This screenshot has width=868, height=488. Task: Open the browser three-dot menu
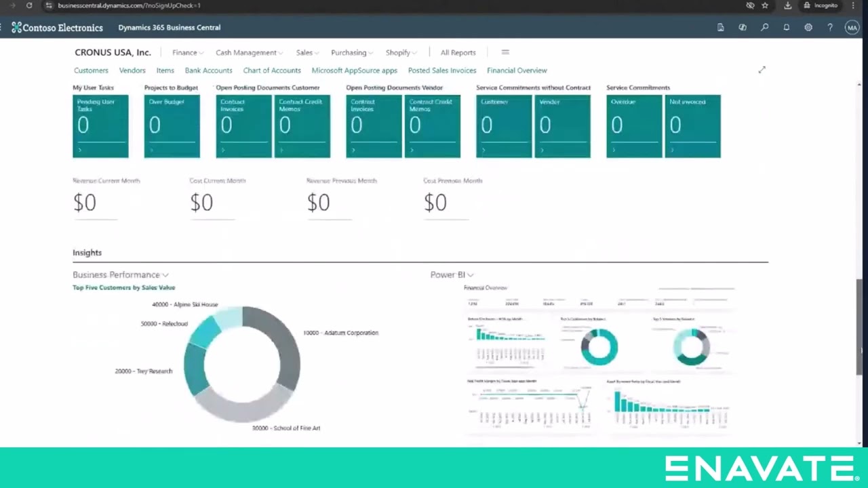tap(853, 5)
